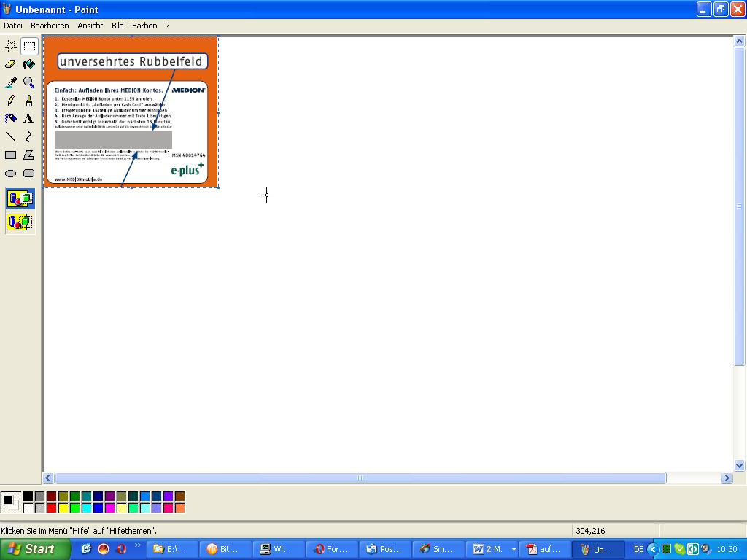
Task: Open the Bild menu
Action: click(x=117, y=26)
